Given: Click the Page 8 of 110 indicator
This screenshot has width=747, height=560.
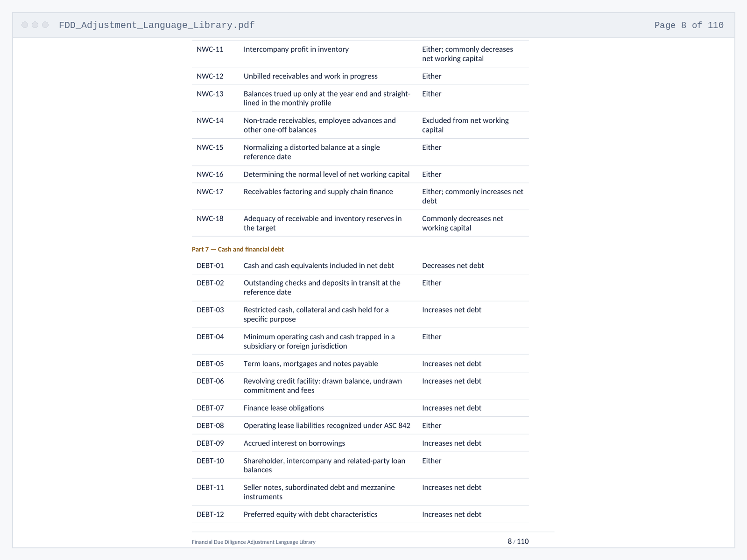Looking at the screenshot, I should [689, 25].
